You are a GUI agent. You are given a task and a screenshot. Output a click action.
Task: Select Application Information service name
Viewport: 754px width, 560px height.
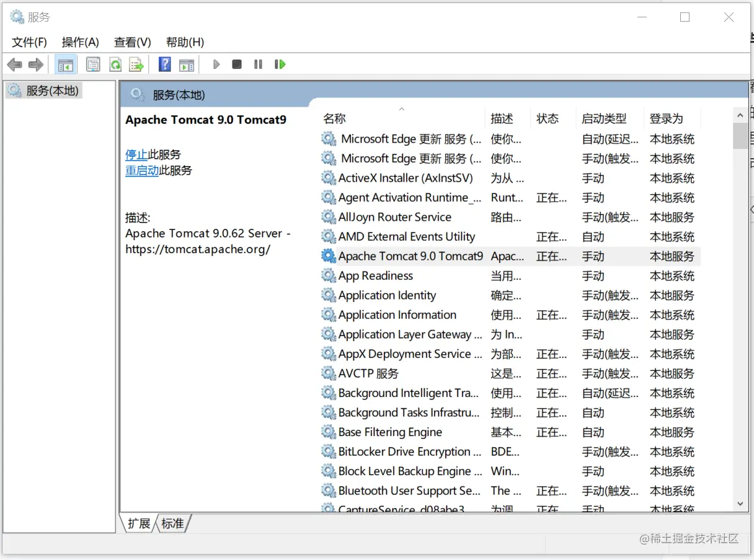point(397,314)
